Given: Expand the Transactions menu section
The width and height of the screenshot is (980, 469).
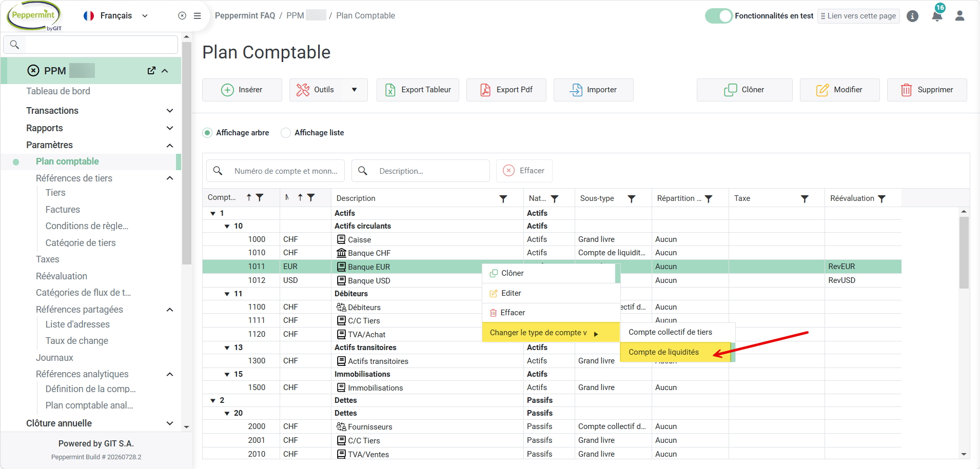Looking at the screenshot, I should click(x=170, y=111).
